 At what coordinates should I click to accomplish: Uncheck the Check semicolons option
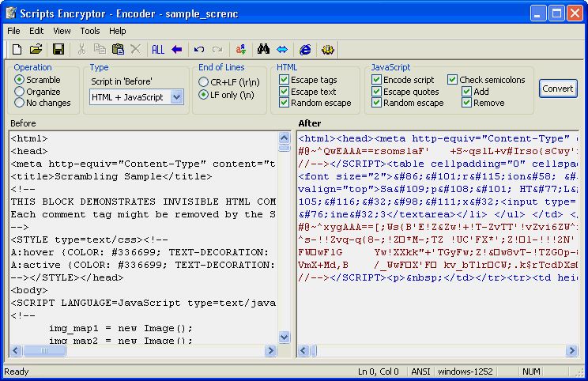pos(452,80)
